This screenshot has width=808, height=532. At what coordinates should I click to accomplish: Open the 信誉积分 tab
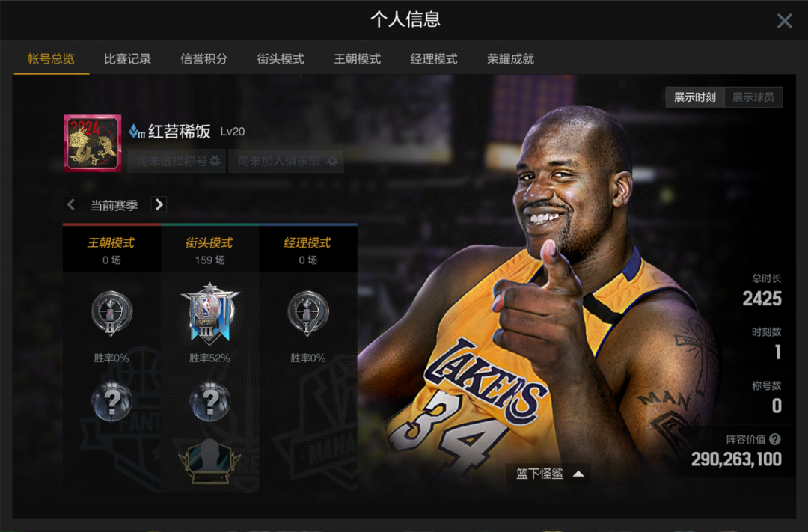[x=204, y=59]
